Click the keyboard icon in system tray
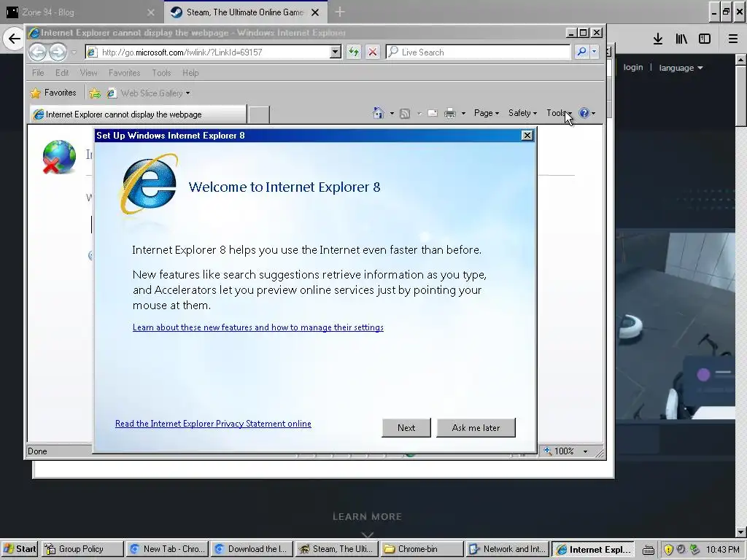The width and height of the screenshot is (747, 560). 649,550
